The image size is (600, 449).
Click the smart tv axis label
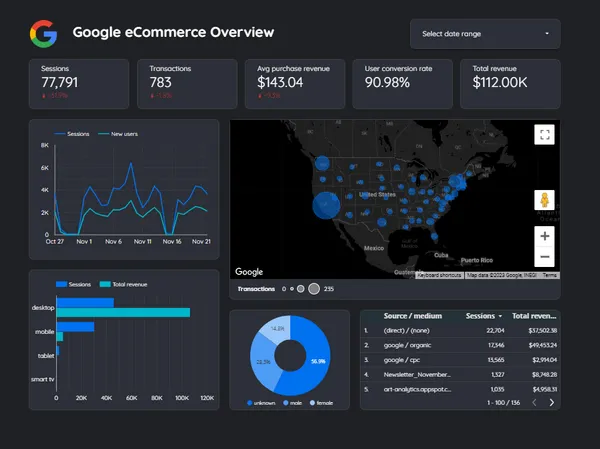click(x=42, y=379)
